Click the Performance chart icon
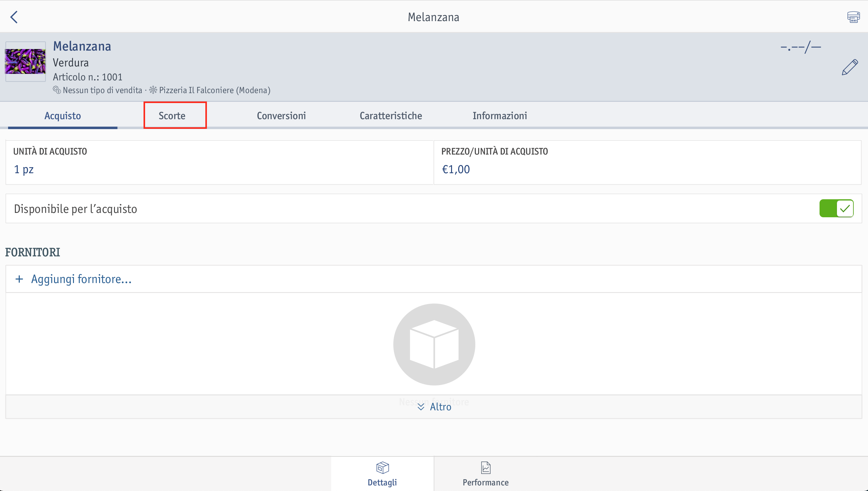868x491 pixels. (486, 468)
